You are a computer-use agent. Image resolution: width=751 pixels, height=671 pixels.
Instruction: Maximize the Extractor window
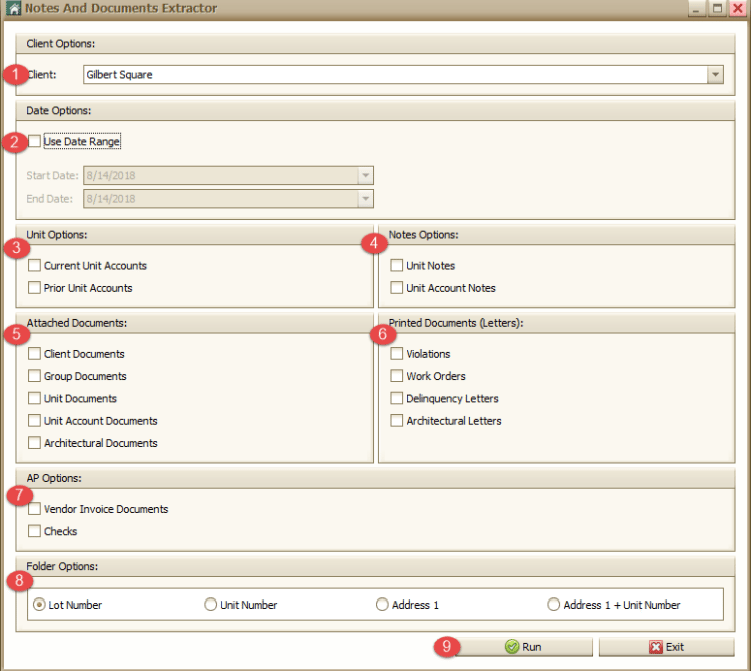(x=717, y=8)
